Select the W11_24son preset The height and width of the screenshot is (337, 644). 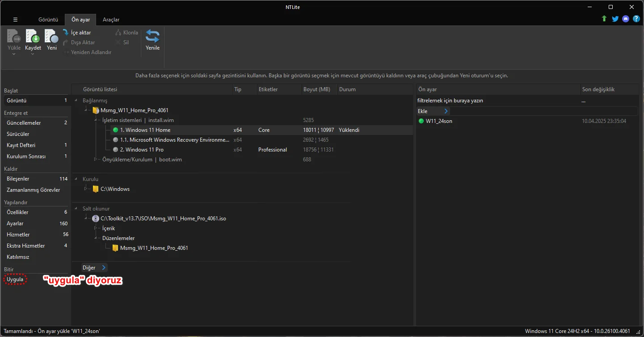click(438, 121)
